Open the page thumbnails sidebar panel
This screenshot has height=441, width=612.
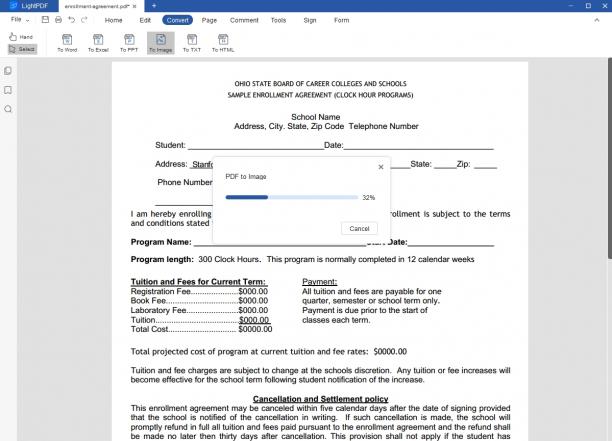click(8, 71)
